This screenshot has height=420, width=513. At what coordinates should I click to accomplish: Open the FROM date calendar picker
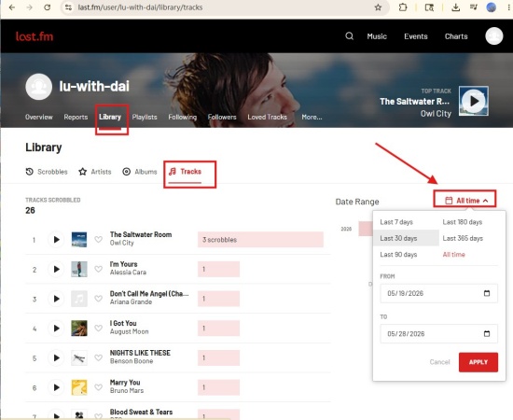click(487, 293)
